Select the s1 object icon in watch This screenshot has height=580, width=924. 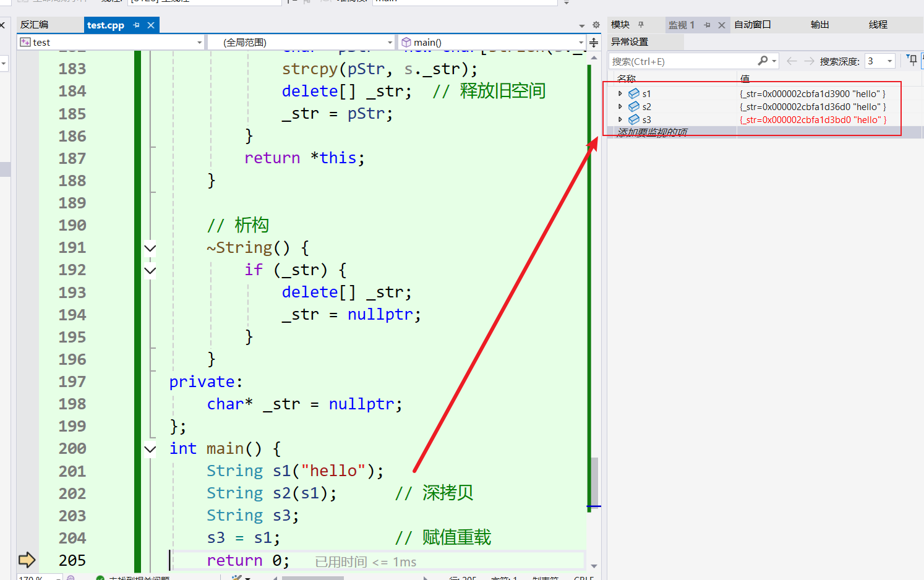[x=634, y=94]
